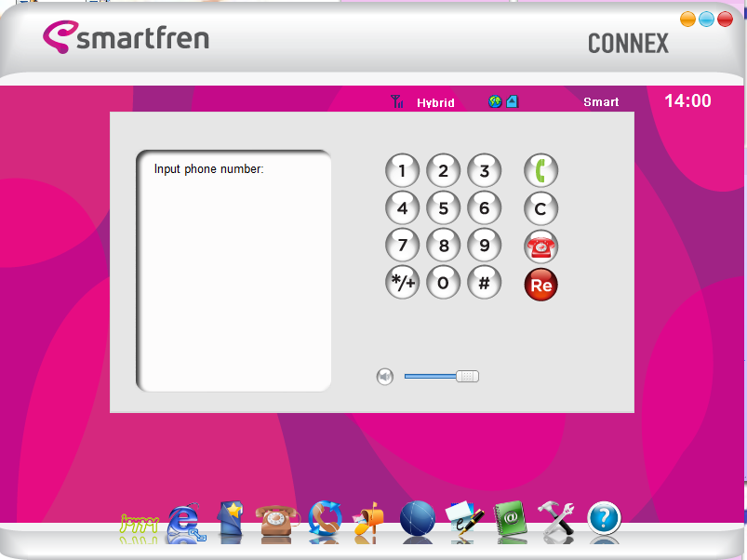Open the blue star phonebook icon
Screen dimensions: 747x560
tap(231, 519)
